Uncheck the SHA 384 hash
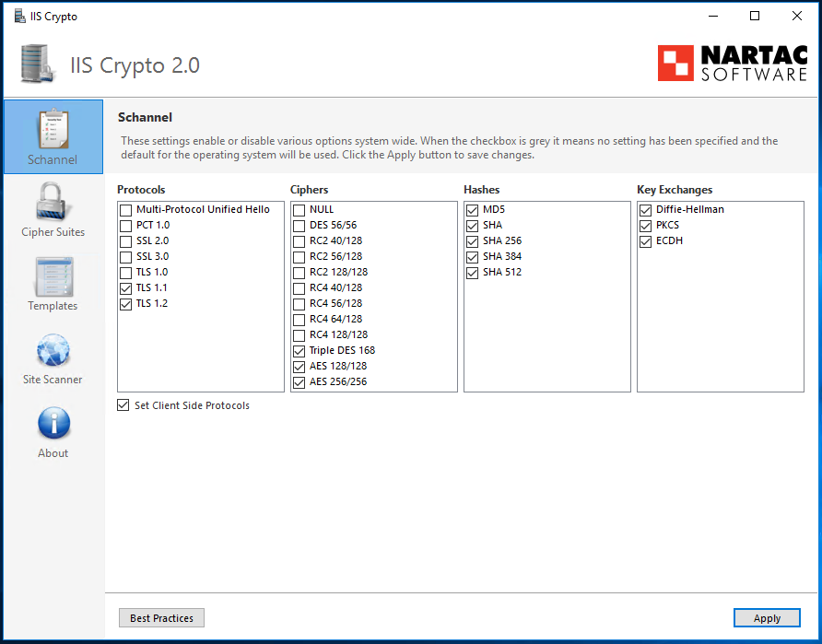Image resolution: width=822 pixels, height=644 pixels. pos(473,257)
